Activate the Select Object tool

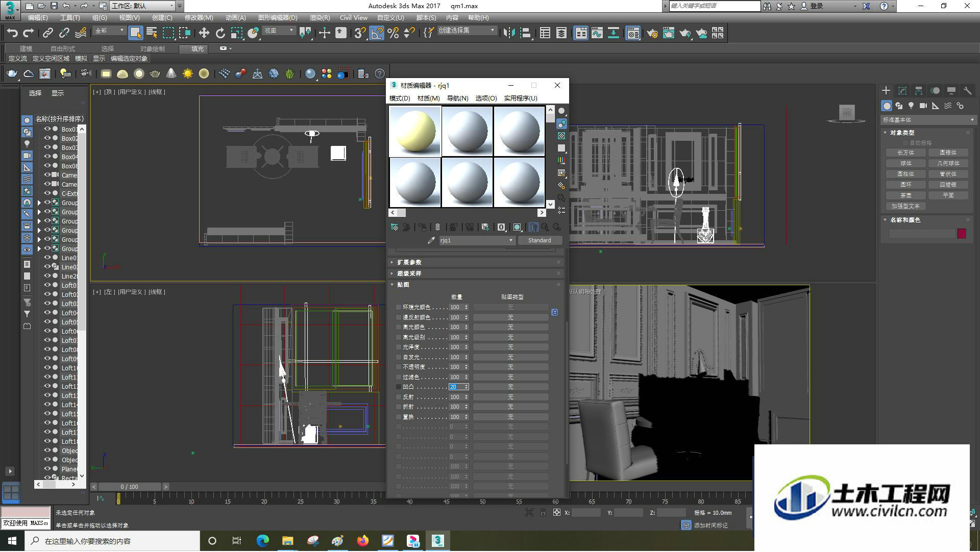point(135,33)
